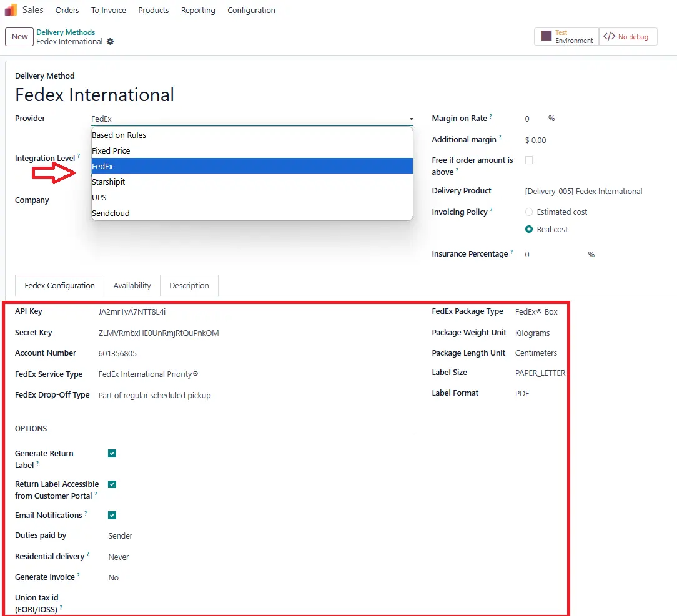Show help for Insurance Percentage
The image size is (677, 616).
pyautogui.click(x=511, y=252)
